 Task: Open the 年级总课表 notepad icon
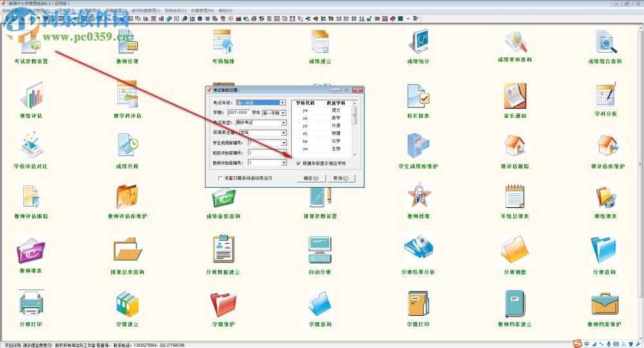[515, 196]
